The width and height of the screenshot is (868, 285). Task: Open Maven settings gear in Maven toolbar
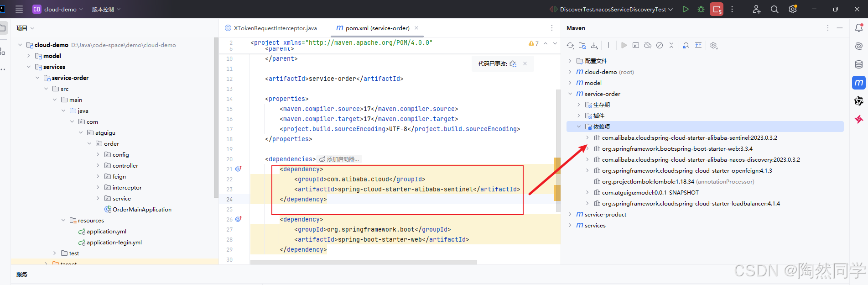point(714,45)
